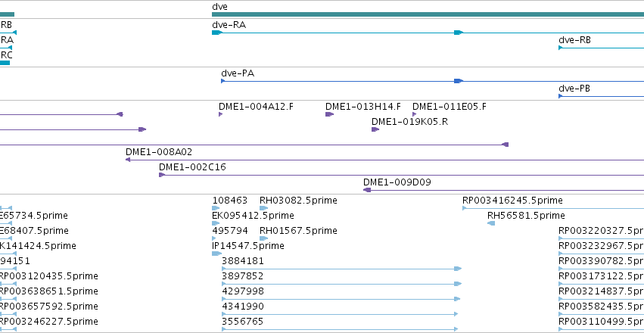Click the RH03082.5prime EST glyph
Image resolution: width=644 pixels, height=333 pixels.
coord(263,208)
